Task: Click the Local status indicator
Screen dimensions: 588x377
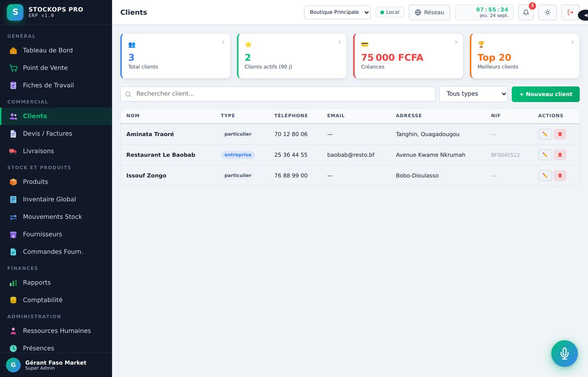Action: [x=390, y=12]
